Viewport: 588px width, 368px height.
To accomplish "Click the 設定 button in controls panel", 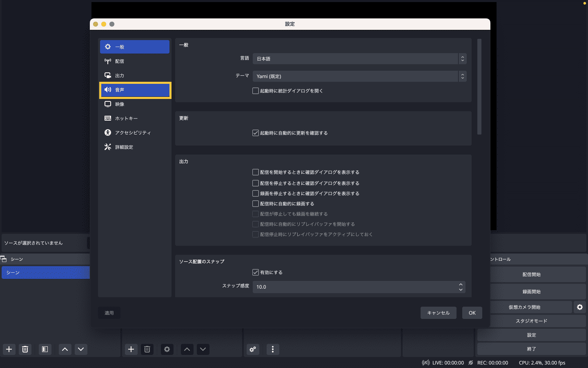I will (x=532, y=335).
